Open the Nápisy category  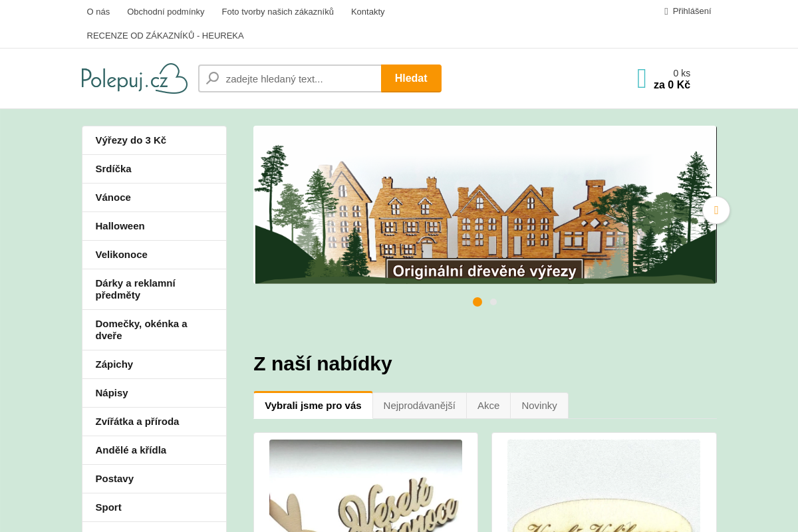154,393
